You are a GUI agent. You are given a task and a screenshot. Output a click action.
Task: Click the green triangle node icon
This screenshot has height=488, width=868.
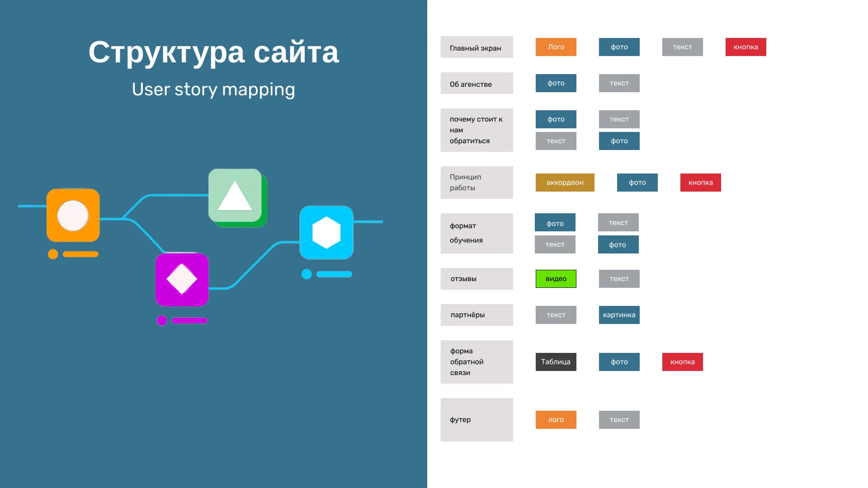pos(235,196)
